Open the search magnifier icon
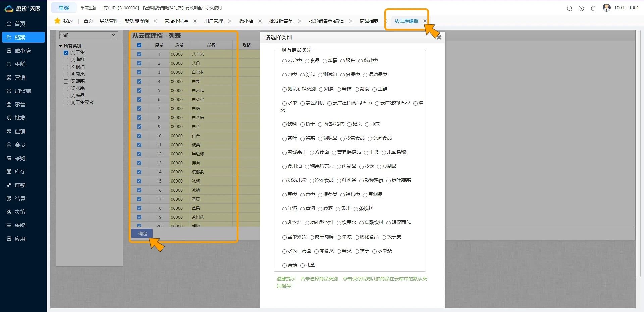The image size is (644, 312). [x=569, y=9]
